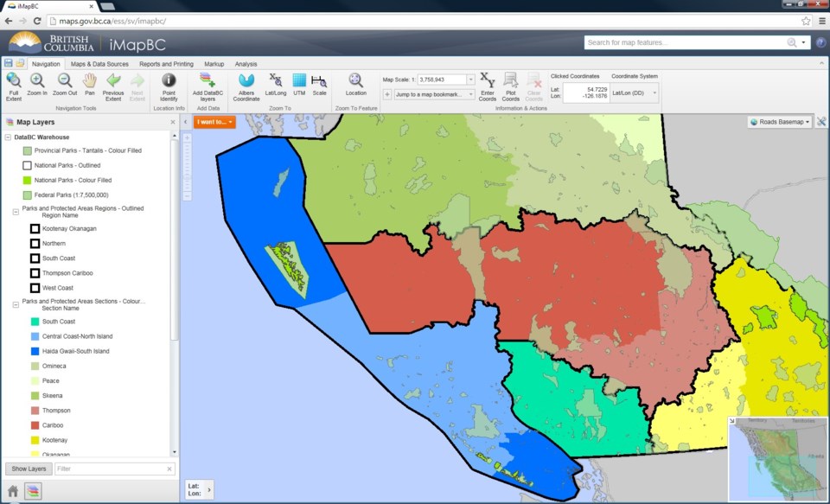Click the add bookmark plus button

387,94
